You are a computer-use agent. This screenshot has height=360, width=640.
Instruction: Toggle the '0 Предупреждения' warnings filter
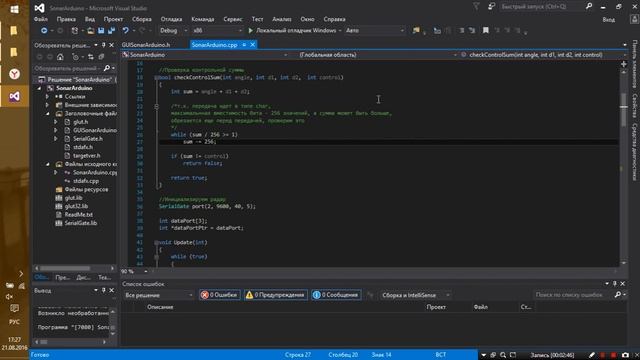[276, 295]
